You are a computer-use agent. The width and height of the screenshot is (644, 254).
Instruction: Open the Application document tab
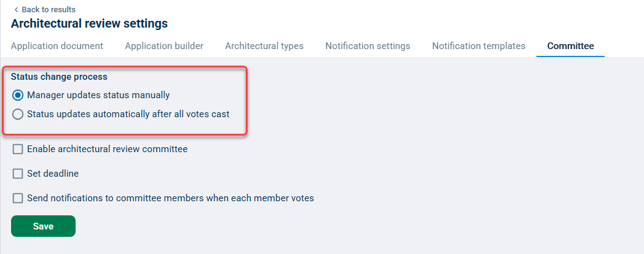[57, 46]
